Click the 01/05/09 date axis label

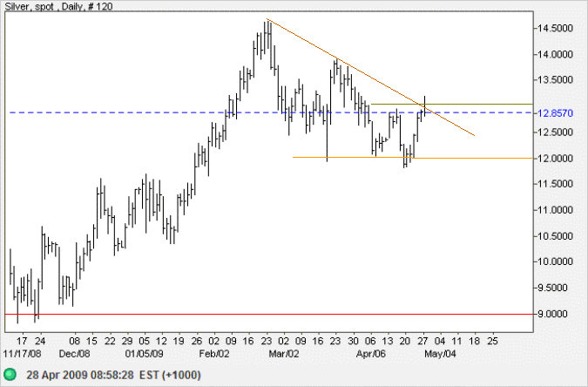[145, 354]
